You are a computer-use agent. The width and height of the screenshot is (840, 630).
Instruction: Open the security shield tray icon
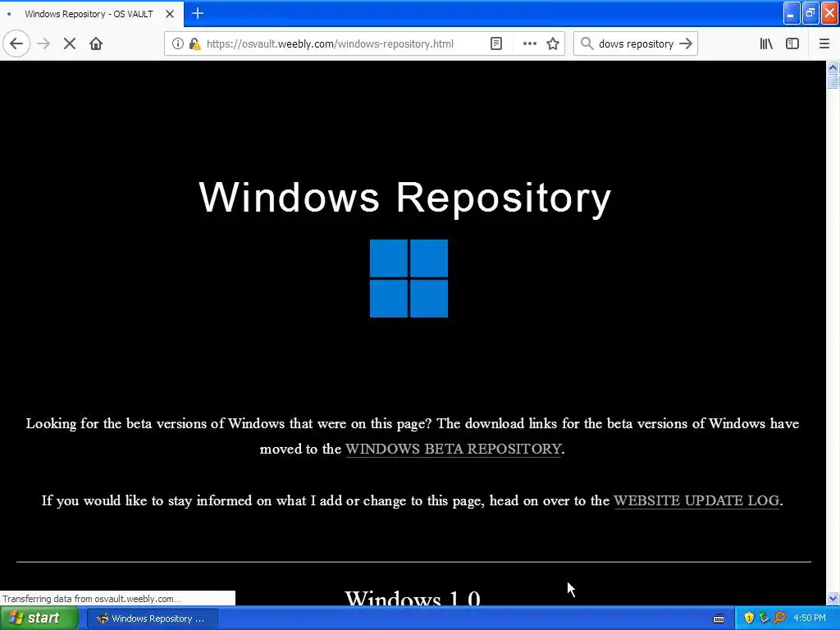749,619
